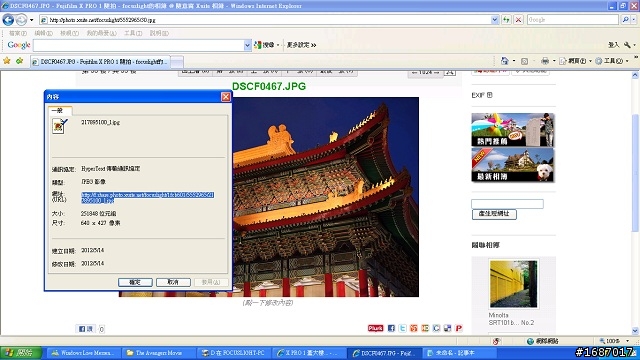Viewport: 640px width, 360px height.
Task: Close the 內容 properties dialog with X
Action: [x=225, y=97]
